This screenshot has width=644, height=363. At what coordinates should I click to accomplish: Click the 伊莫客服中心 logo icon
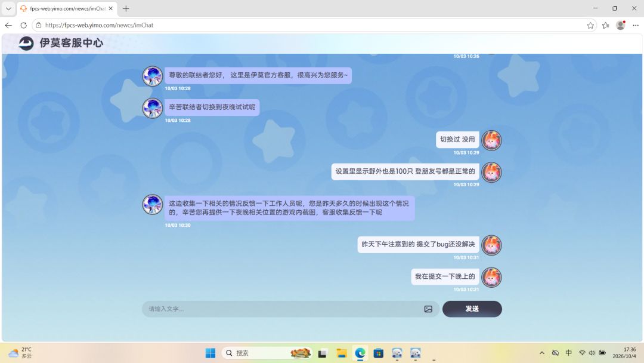tap(26, 43)
